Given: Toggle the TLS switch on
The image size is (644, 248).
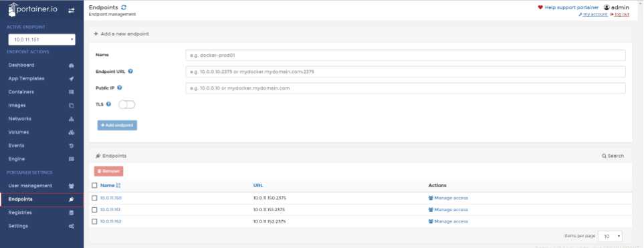Looking at the screenshot, I should 126,105.
